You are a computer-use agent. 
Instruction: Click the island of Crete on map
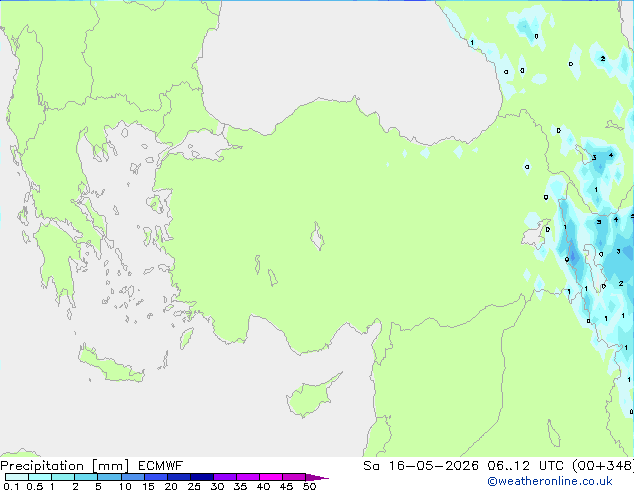110,365
